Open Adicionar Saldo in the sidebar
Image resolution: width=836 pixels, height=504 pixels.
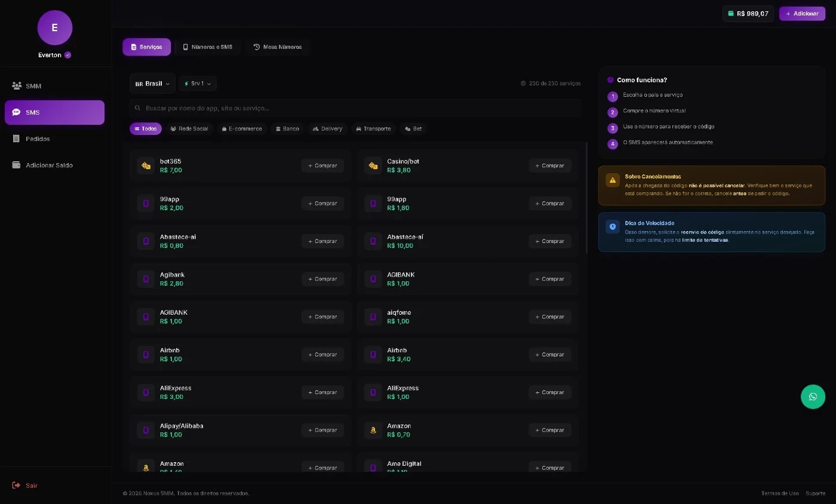coord(54,165)
